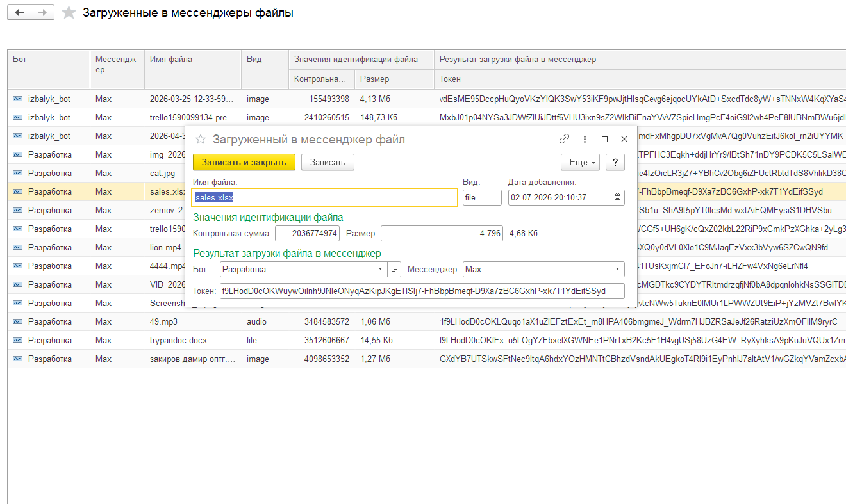Click the audio type cell
This screenshot has width=846, height=504.
coord(265,321)
